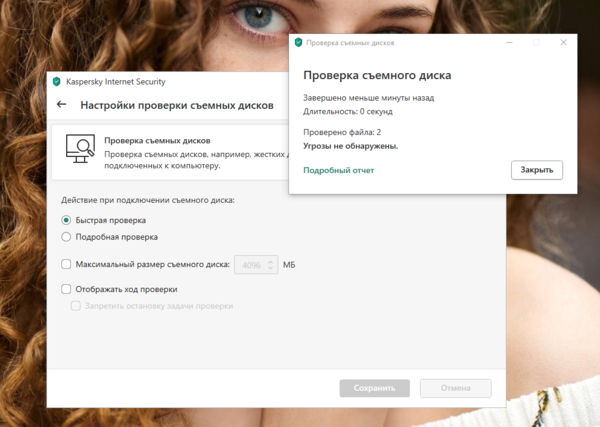Viewport: 600px width, 427px height.
Task: Click the 4096 МБ size input field
Action: click(256, 265)
